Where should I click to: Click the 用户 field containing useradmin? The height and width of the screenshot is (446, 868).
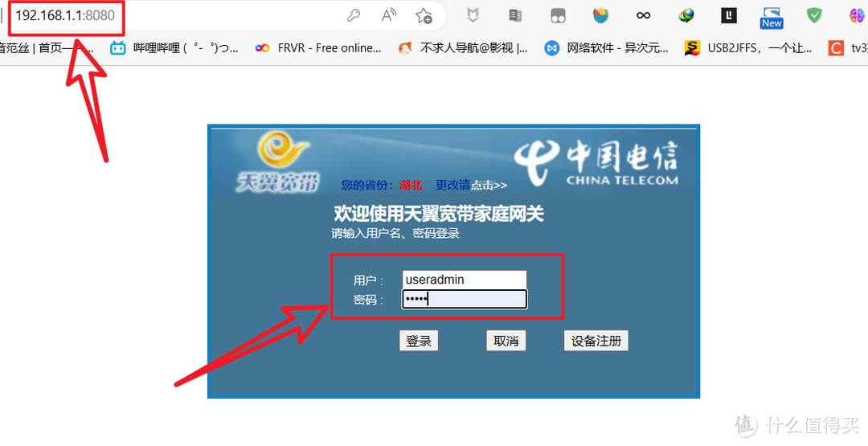coord(465,280)
